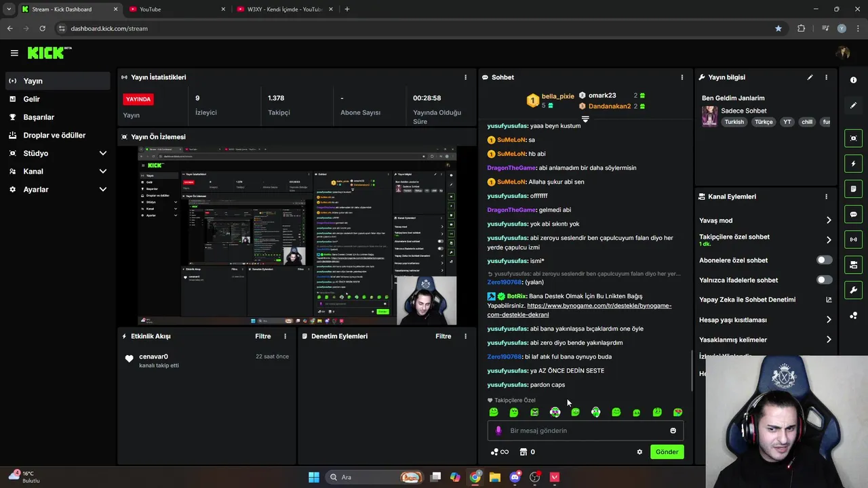This screenshot has height=488, width=868.
Task: Click the shop icon showing 0
Action: click(x=527, y=452)
